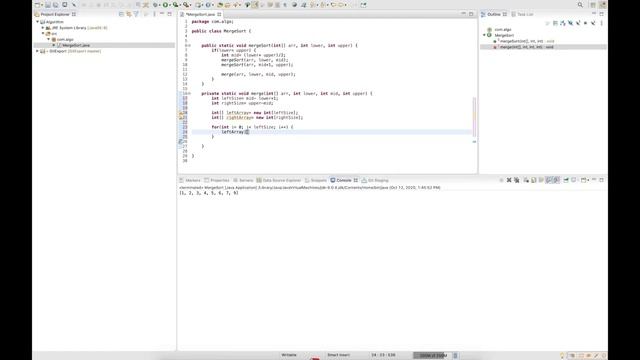Open the Run dropdown arrow beside green Run
This screenshot has height=360, width=640.
pos(169,5)
